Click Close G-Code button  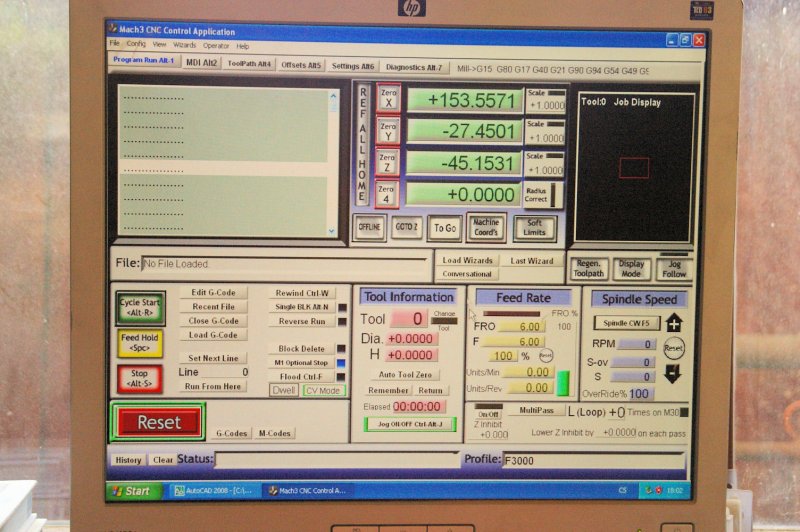tap(213, 321)
